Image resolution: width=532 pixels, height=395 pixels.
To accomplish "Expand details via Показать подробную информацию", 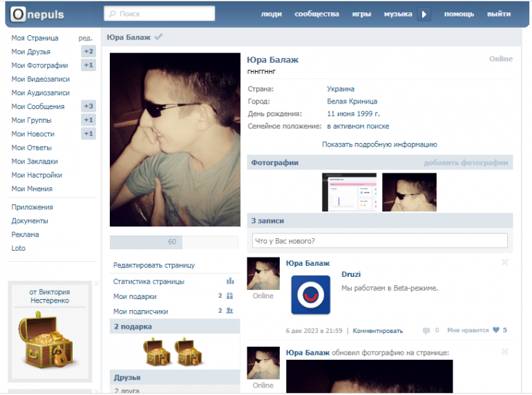I will 379,144.
